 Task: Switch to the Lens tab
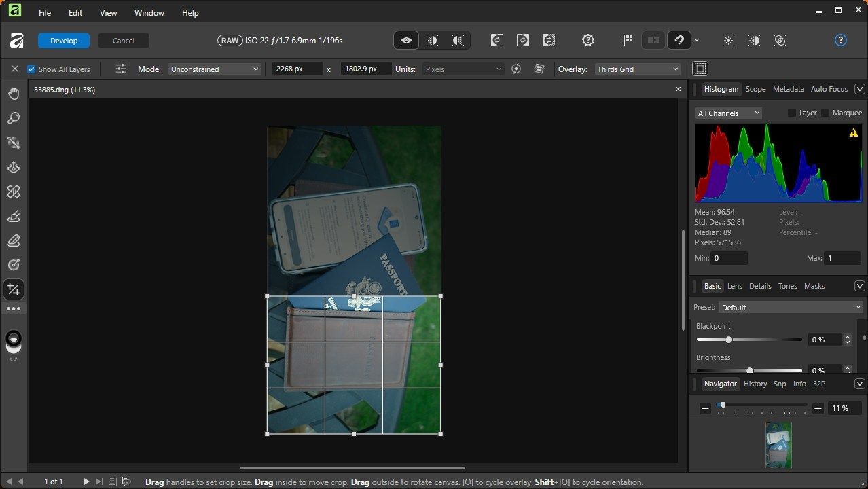point(735,286)
